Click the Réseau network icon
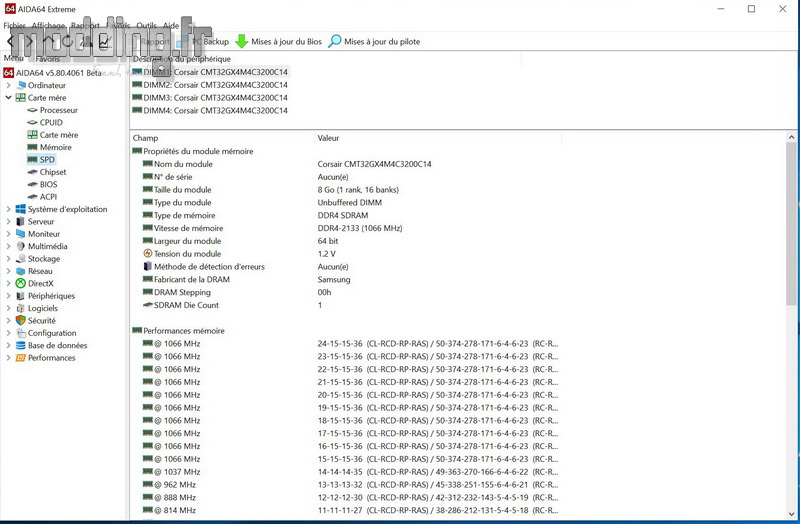Image resolution: width=800 pixels, height=524 pixels. pos(20,271)
